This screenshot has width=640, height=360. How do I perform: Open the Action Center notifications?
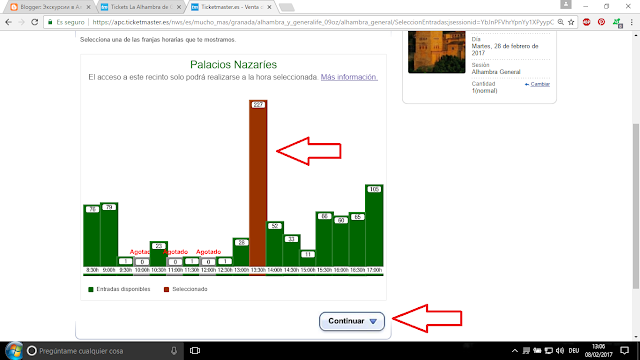(x=624, y=351)
